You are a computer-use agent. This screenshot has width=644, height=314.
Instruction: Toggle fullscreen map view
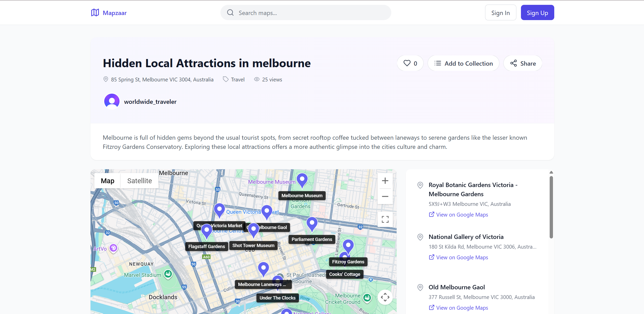tap(385, 219)
